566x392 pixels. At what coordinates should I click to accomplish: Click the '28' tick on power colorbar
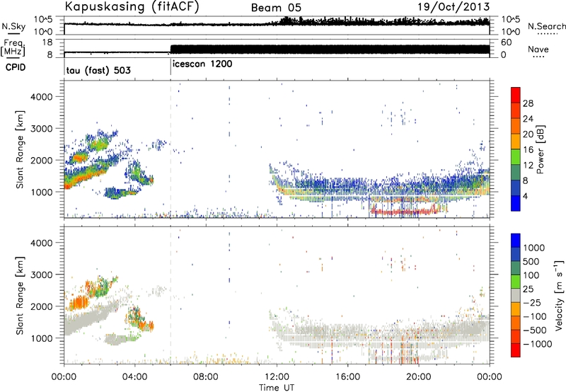click(x=528, y=103)
